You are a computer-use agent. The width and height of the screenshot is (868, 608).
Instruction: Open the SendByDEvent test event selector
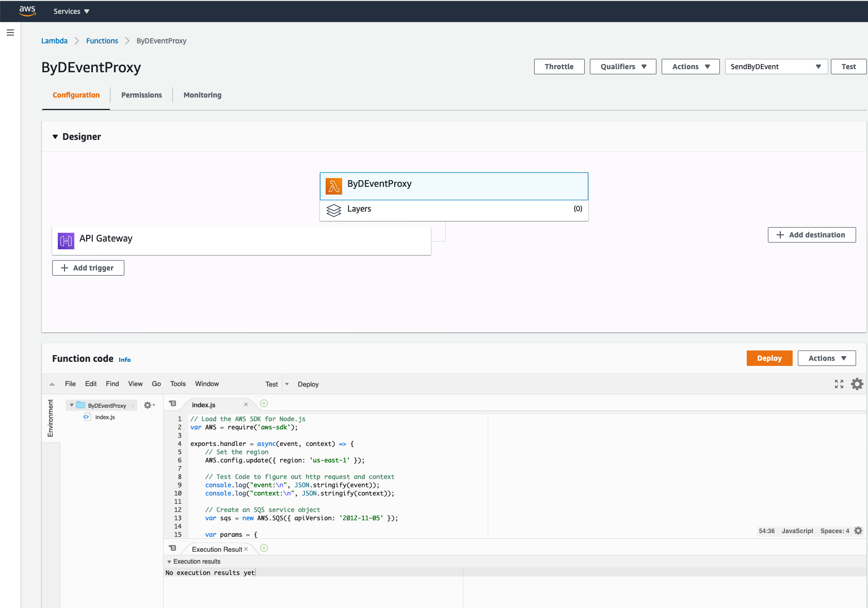coord(776,67)
